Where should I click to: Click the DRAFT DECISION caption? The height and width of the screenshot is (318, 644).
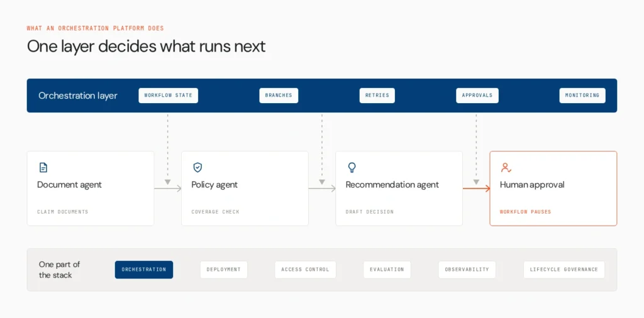pos(370,212)
